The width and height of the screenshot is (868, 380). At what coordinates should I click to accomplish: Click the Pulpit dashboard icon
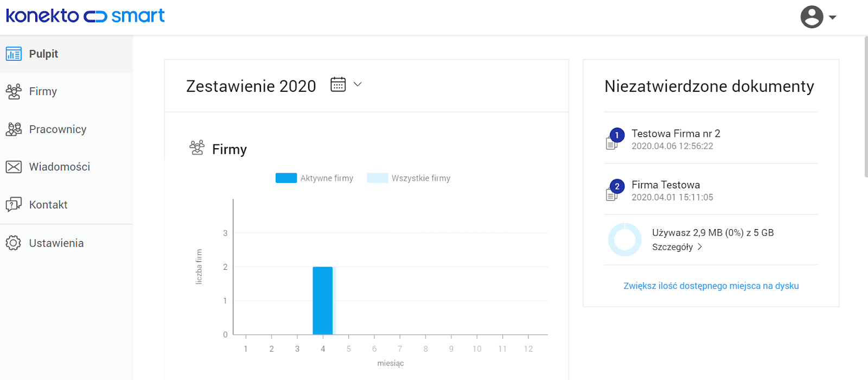click(x=14, y=54)
